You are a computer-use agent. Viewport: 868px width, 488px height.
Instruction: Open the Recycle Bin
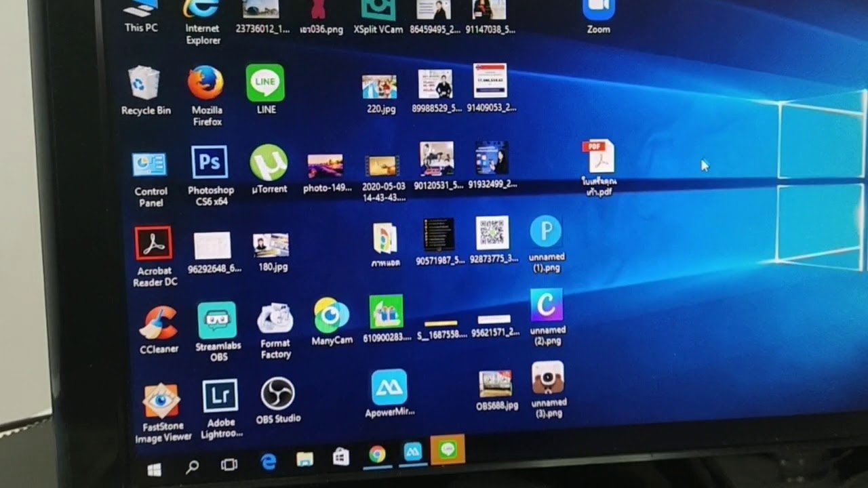(x=145, y=90)
